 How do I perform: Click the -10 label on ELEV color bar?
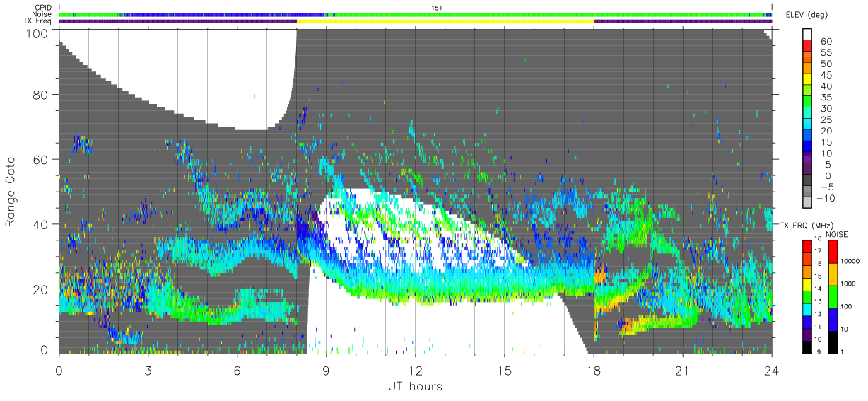coord(826,198)
